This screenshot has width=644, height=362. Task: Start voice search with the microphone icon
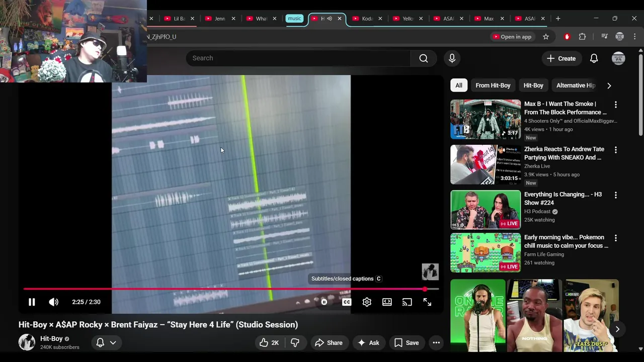(452, 58)
